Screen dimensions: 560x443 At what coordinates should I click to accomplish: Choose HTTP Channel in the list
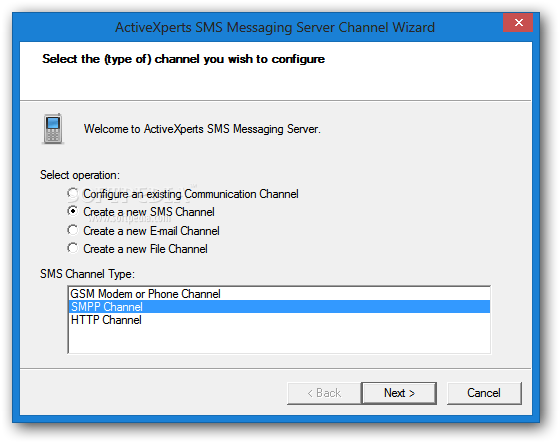[279, 320]
